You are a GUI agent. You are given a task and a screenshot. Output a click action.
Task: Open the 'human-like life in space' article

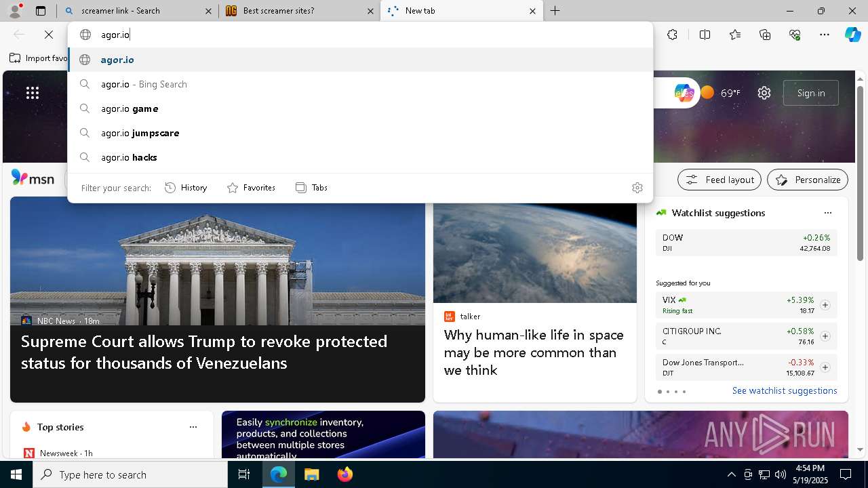click(534, 352)
